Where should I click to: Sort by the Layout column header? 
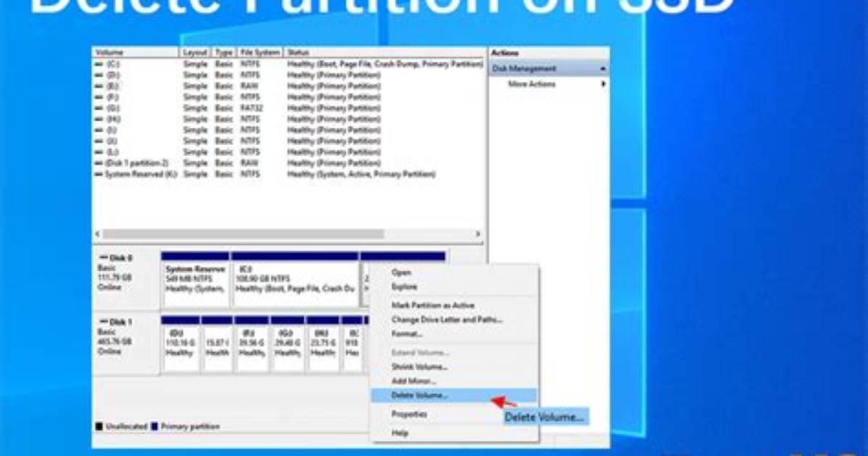click(195, 52)
